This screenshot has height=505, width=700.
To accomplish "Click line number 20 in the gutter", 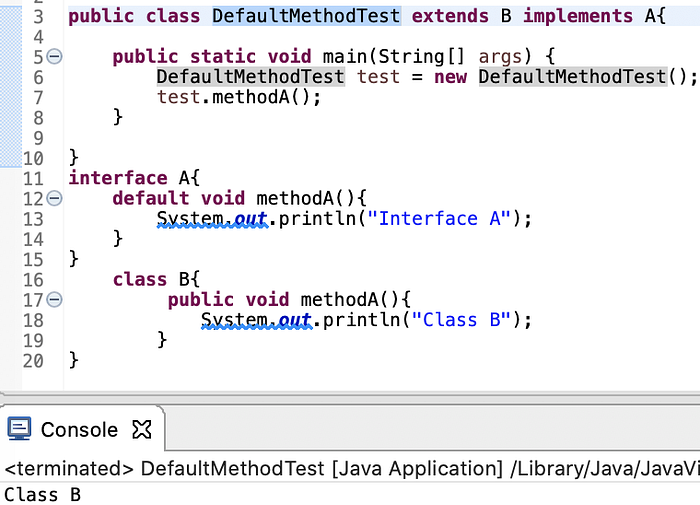I will (x=33, y=361).
